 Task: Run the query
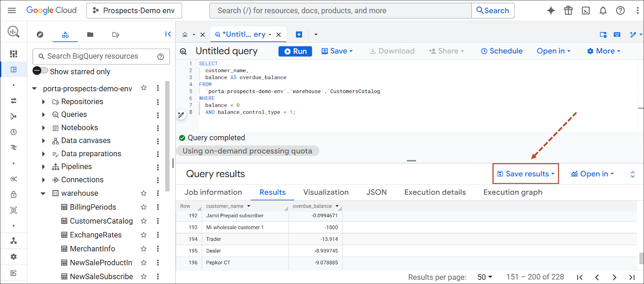295,51
